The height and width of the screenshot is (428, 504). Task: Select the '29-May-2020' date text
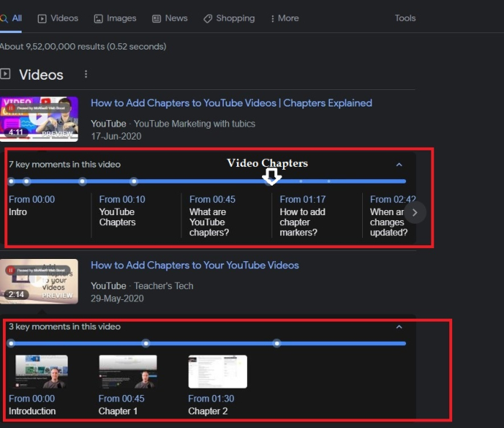tap(117, 299)
